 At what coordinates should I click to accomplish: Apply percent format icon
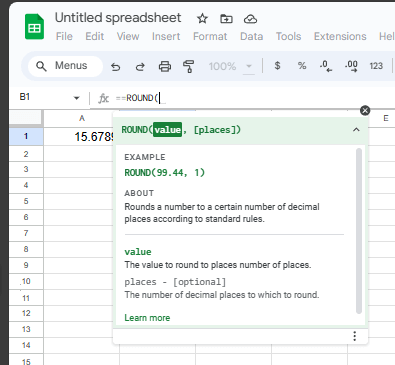[x=302, y=66]
